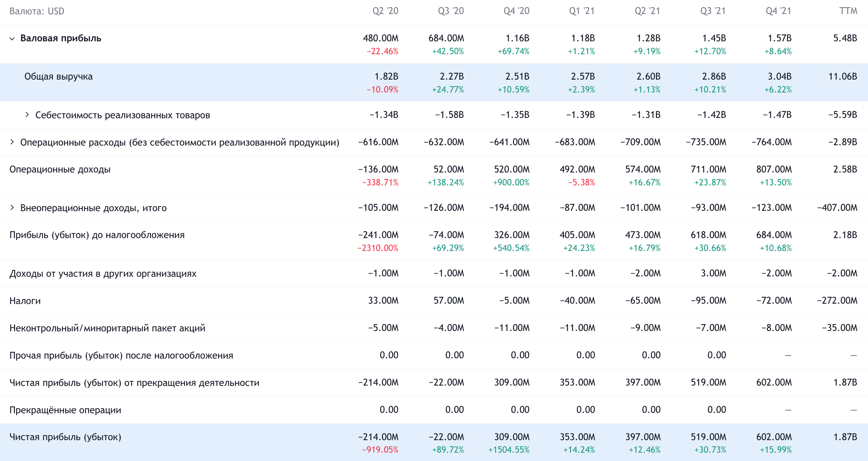Click cost of goods value −1.58B
The height and width of the screenshot is (461, 868).
tap(450, 115)
